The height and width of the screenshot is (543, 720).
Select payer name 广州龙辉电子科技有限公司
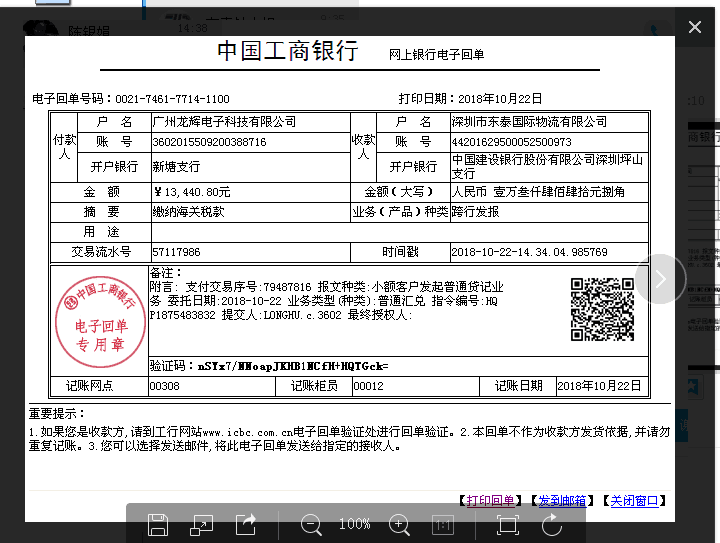224,122
